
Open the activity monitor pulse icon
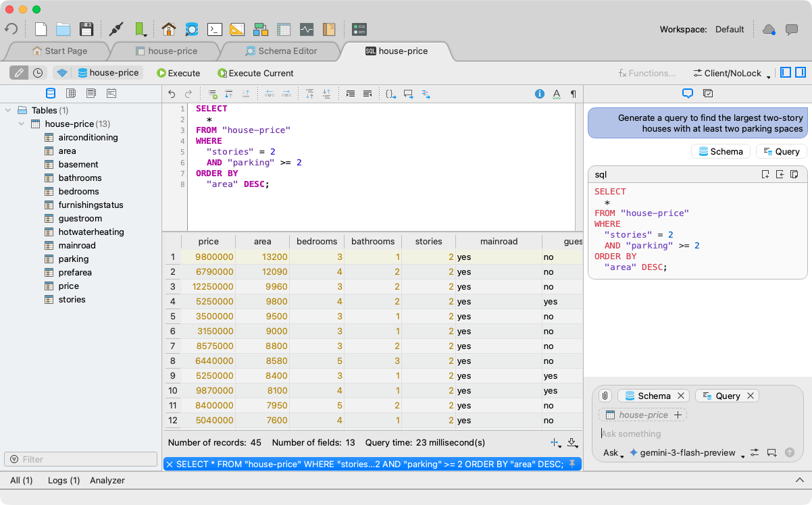(307, 29)
